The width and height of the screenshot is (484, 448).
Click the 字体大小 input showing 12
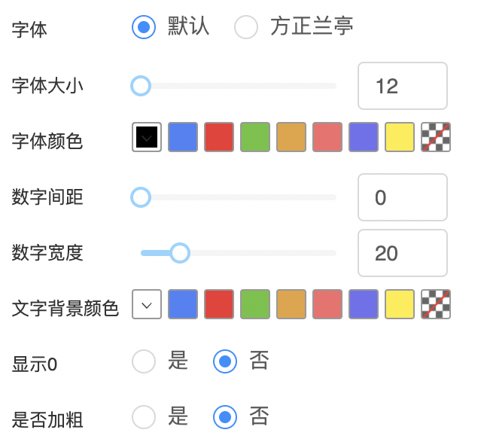point(402,86)
